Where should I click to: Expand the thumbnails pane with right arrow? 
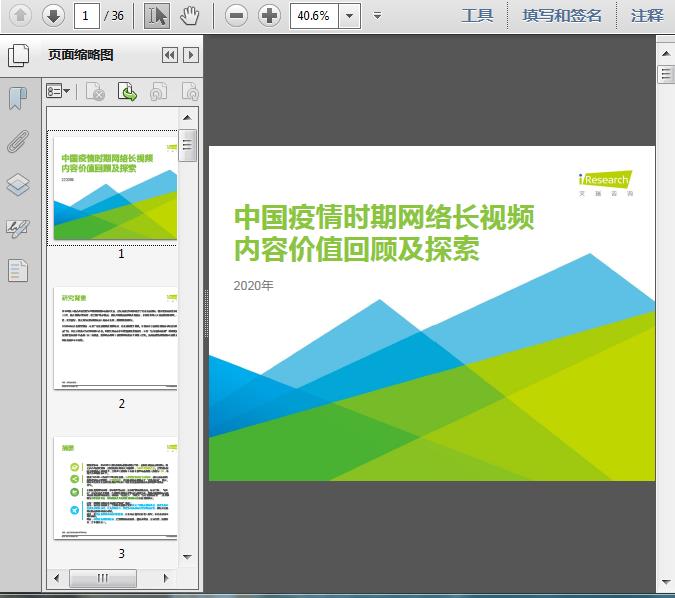point(190,55)
